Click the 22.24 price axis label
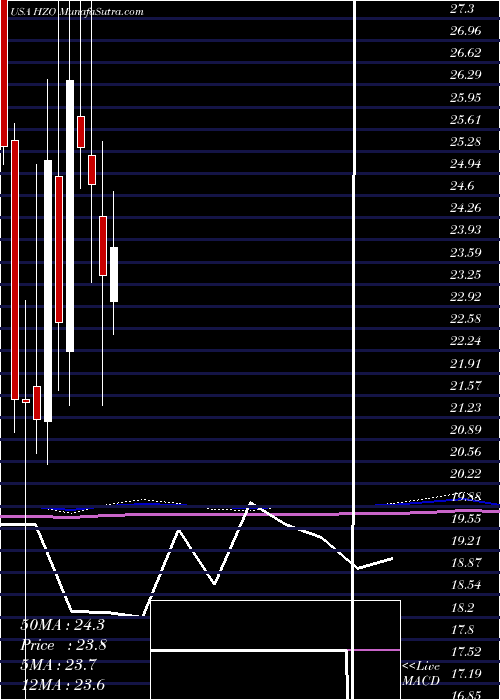Screen dimensions: 500x700 pyautogui.click(x=466, y=341)
